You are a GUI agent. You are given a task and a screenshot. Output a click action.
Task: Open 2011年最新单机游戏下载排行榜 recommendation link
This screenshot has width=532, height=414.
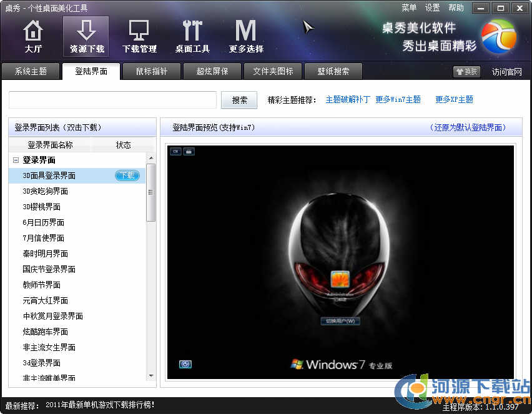point(100,405)
